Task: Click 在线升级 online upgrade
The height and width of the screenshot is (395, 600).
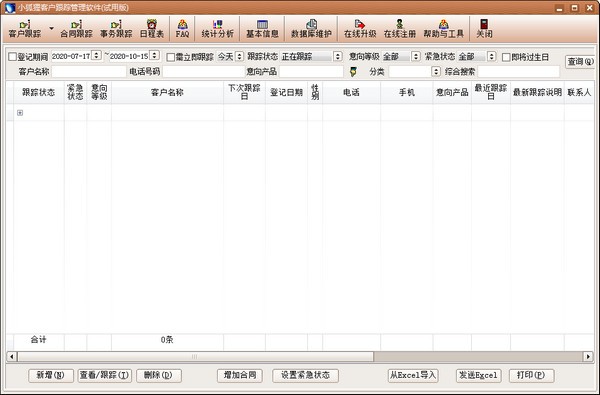Action: pyautogui.click(x=360, y=29)
